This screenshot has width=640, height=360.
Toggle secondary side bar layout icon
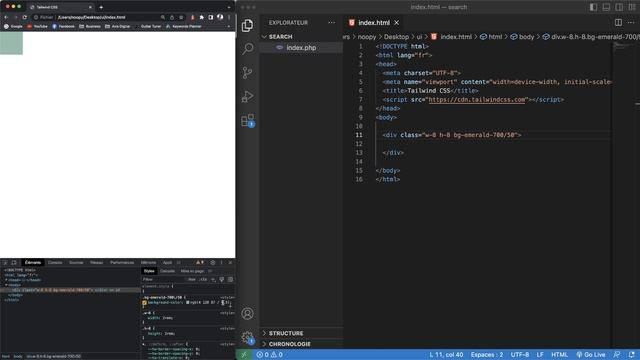click(619, 7)
